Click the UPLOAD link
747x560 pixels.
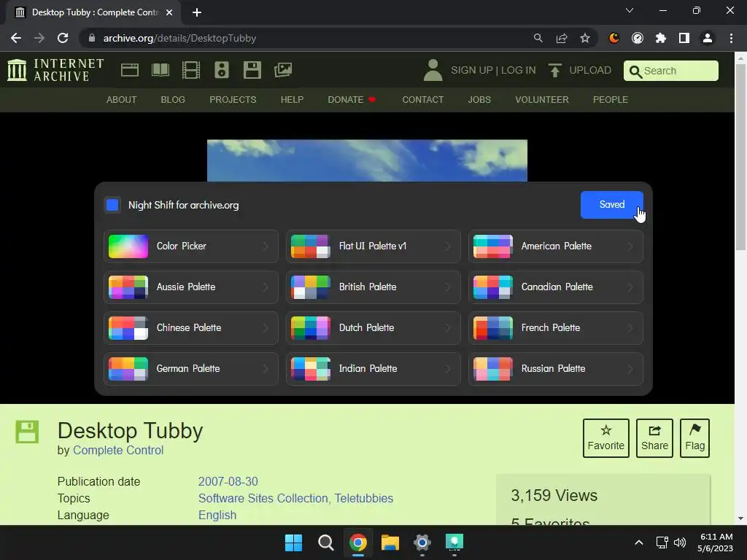click(x=590, y=71)
